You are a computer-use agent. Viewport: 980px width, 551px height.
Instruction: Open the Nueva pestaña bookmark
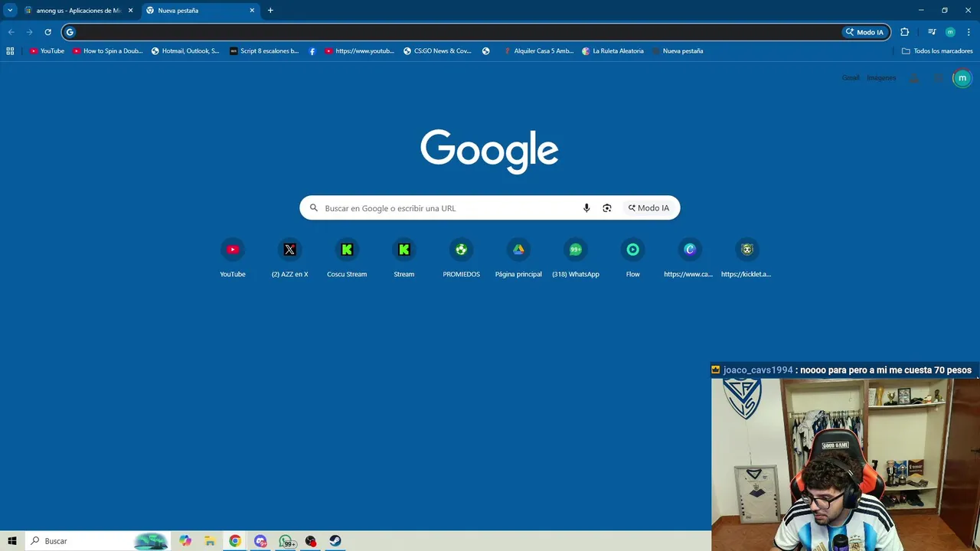(x=678, y=51)
